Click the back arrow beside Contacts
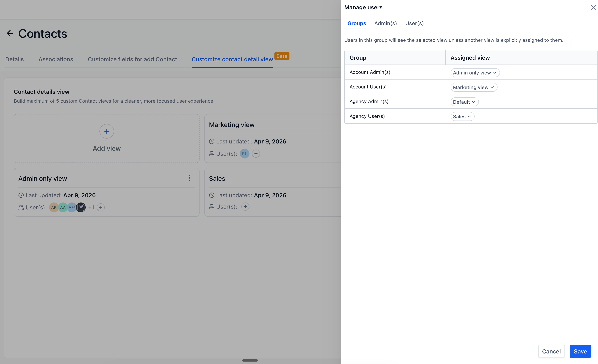598x364 pixels. [x=10, y=33]
